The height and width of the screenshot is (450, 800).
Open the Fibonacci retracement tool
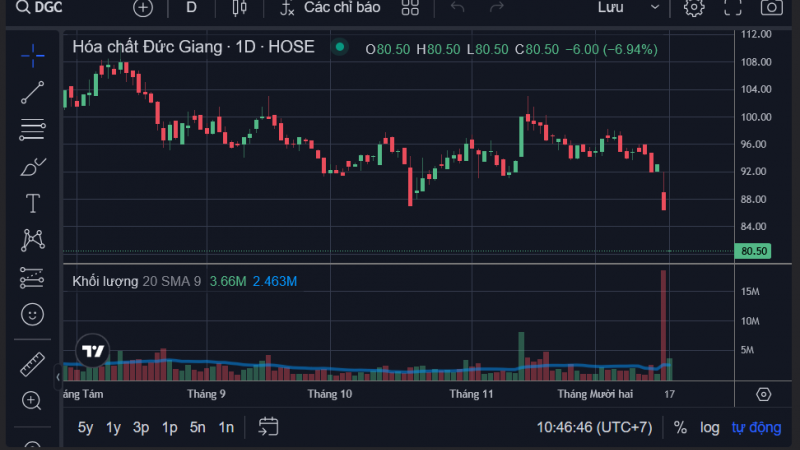tap(32, 129)
